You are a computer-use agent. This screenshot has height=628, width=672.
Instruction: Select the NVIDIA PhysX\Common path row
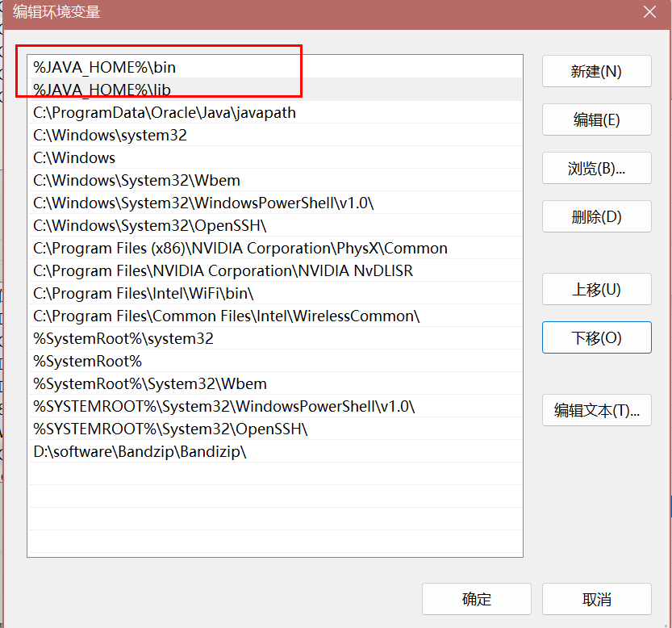(x=275, y=248)
